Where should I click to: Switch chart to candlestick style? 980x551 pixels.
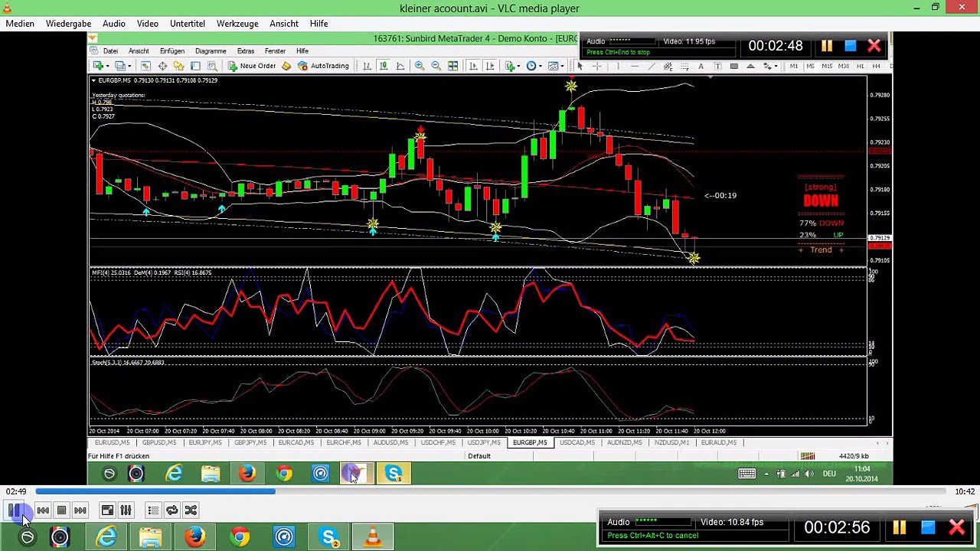pyautogui.click(x=384, y=66)
